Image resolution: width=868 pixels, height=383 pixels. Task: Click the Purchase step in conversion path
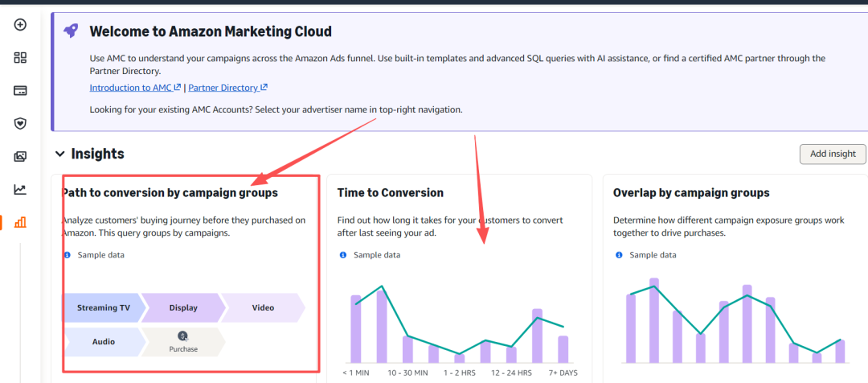(x=183, y=342)
